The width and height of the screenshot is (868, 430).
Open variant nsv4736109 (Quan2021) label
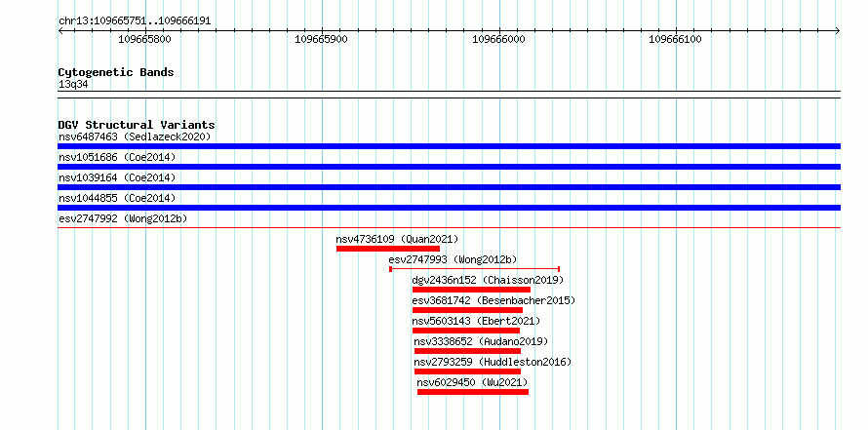click(x=397, y=239)
